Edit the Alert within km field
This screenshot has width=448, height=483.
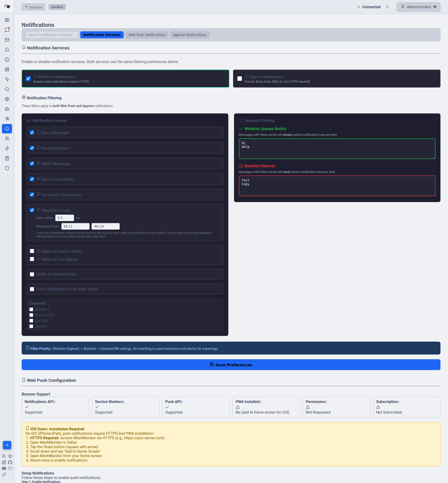pyautogui.click(x=64, y=218)
